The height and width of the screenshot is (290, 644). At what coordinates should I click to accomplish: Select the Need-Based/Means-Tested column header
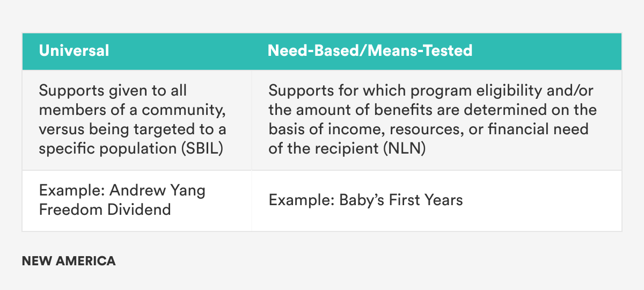(x=370, y=51)
